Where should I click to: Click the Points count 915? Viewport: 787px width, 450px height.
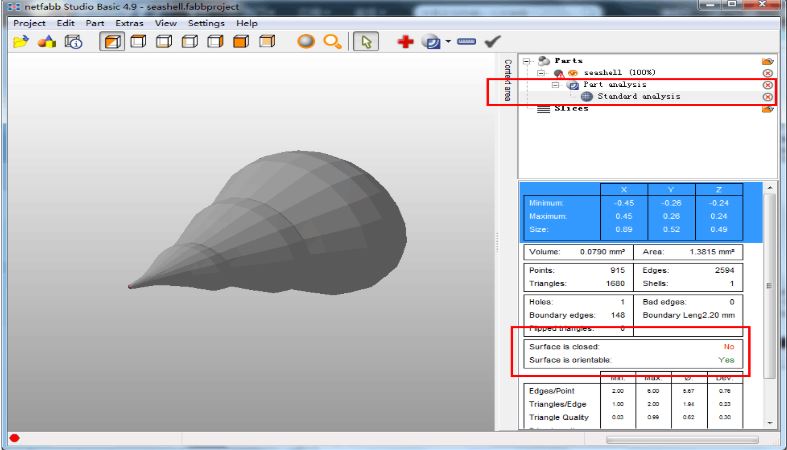[x=618, y=270]
